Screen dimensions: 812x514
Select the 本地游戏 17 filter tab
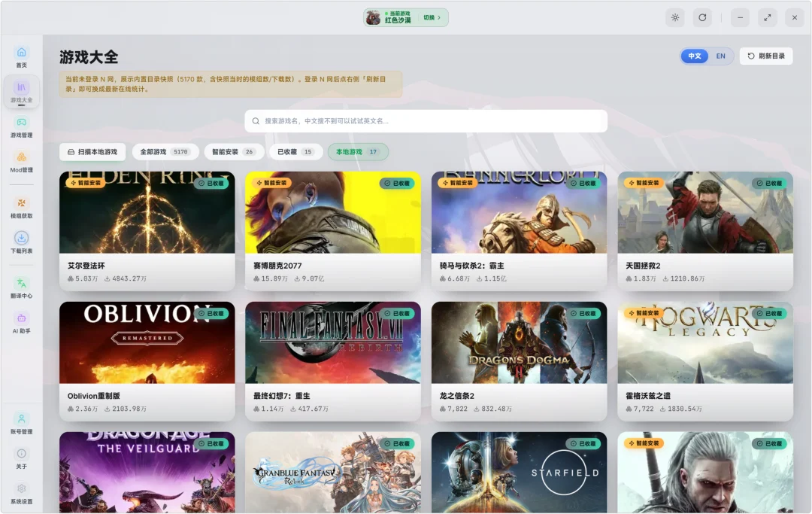[x=358, y=152]
